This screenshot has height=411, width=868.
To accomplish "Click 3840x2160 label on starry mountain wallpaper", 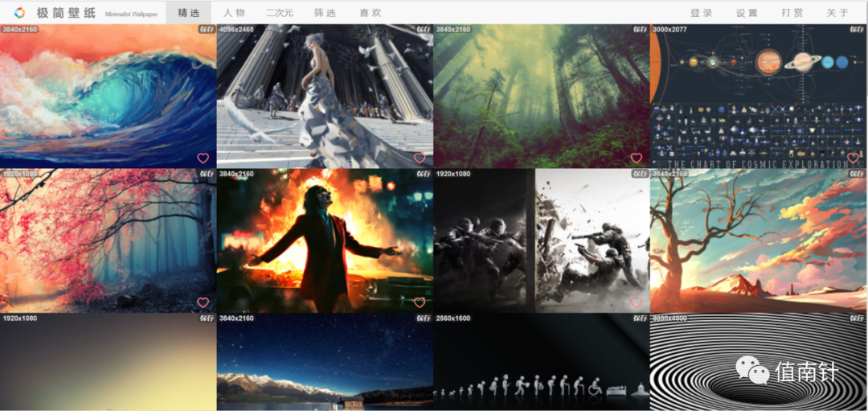I will (236, 319).
